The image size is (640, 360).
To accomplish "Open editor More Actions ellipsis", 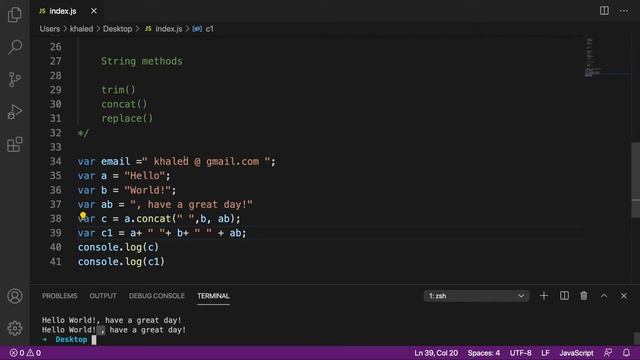I will click(x=624, y=11).
